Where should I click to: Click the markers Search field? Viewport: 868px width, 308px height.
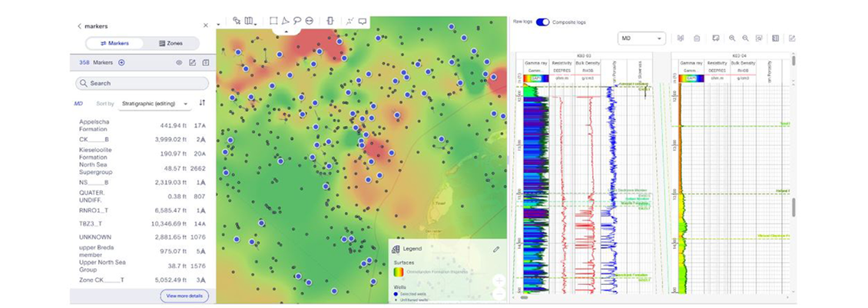(x=142, y=83)
